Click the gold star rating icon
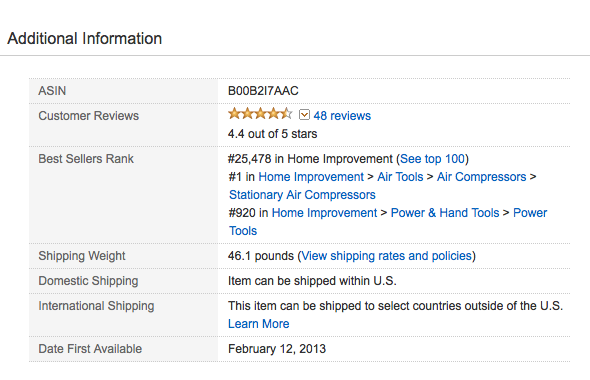Screen dimensions: 590x380 click(260, 114)
